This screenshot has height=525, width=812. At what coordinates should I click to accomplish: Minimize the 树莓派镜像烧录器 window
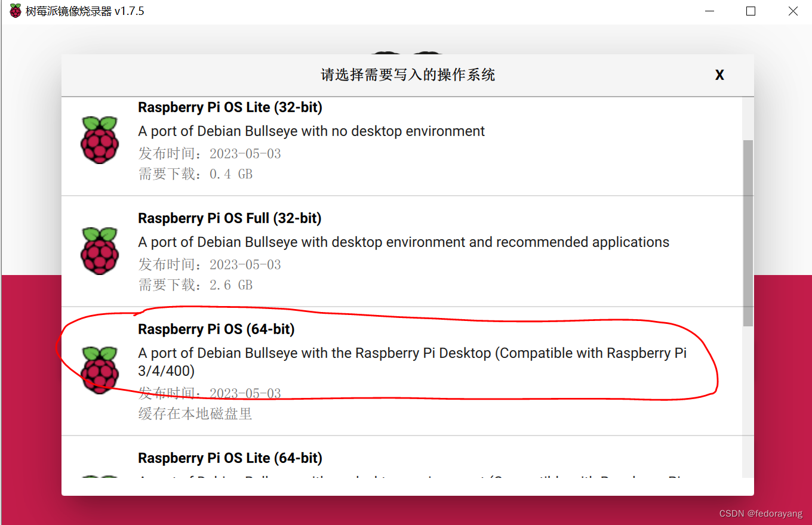709,11
